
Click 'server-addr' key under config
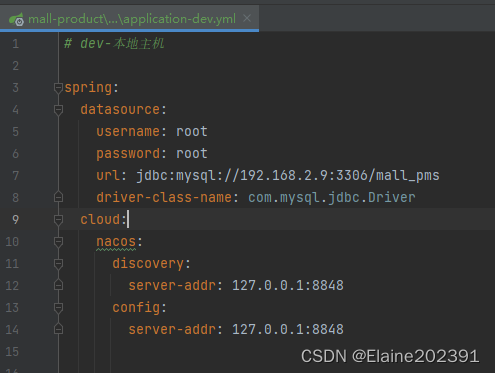click(172, 329)
